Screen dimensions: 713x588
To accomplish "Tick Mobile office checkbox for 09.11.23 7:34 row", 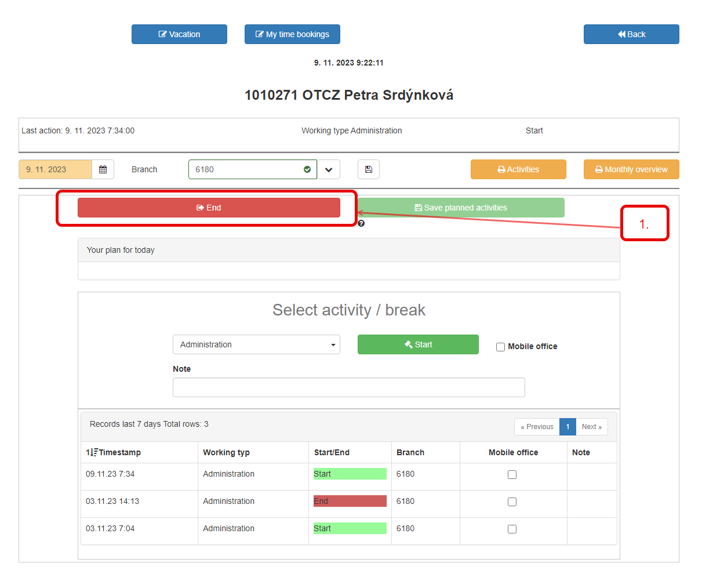I will point(512,474).
